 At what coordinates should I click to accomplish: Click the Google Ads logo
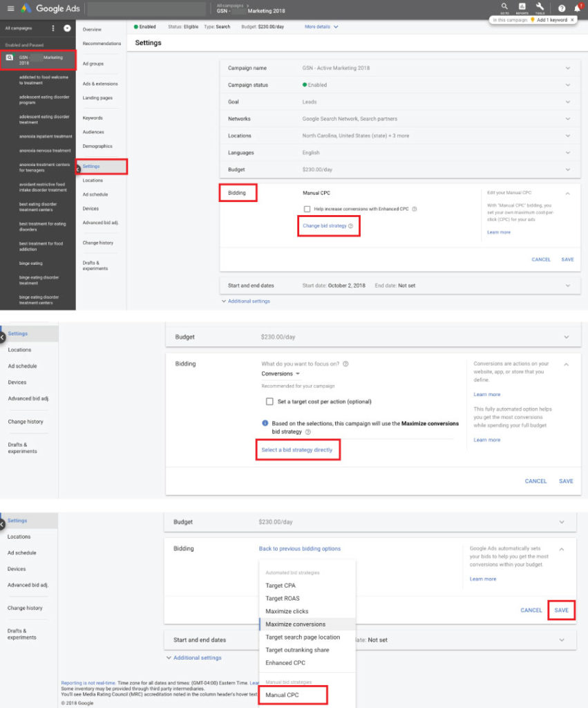point(50,8)
